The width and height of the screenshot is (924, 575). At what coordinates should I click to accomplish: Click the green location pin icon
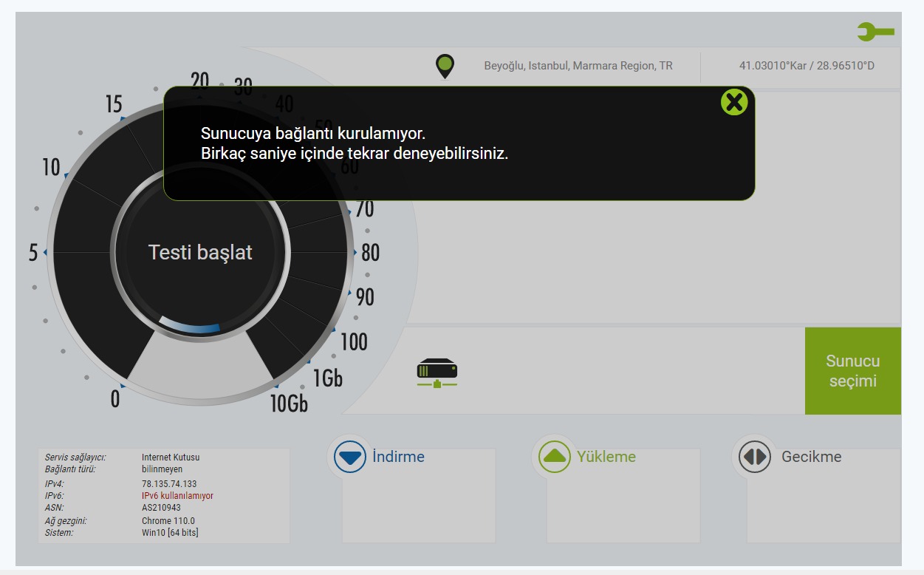pyautogui.click(x=445, y=67)
